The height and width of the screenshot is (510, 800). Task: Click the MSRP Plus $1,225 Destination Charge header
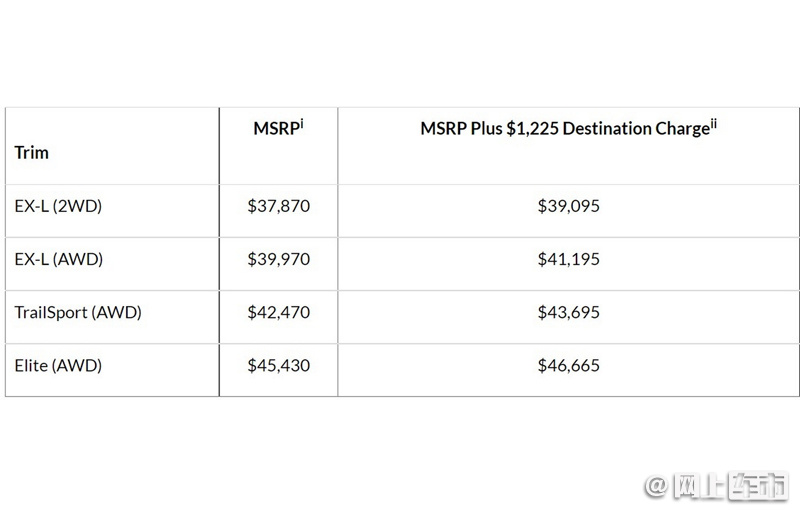[x=568, y=128]
